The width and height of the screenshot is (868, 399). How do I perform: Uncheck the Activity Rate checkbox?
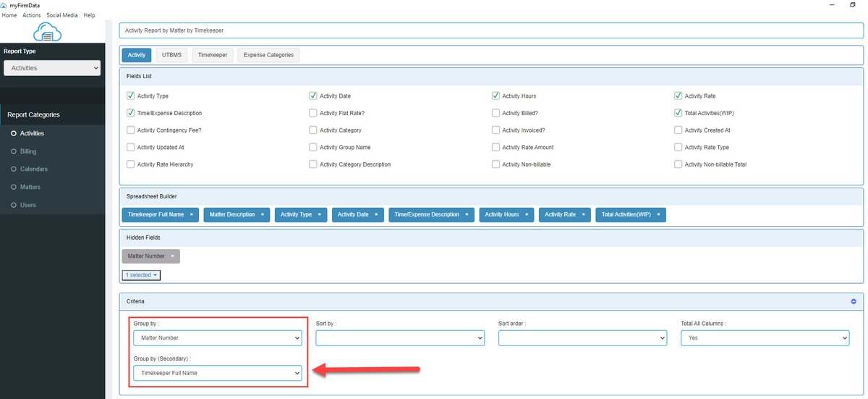point(678,96)
